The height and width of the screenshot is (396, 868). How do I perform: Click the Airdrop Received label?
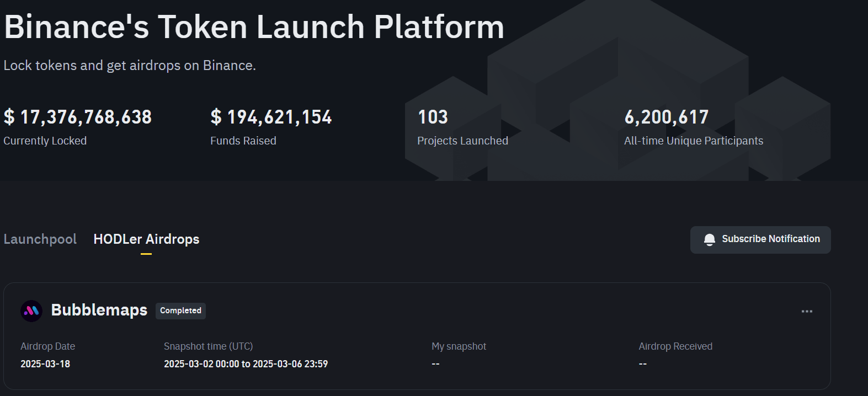tap(675, 346)
